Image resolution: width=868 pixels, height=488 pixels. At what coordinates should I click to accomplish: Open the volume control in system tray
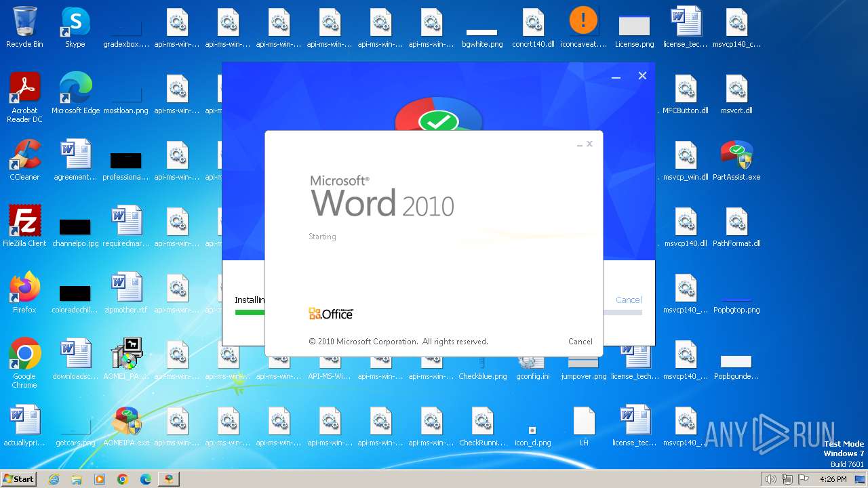[771, 479]
